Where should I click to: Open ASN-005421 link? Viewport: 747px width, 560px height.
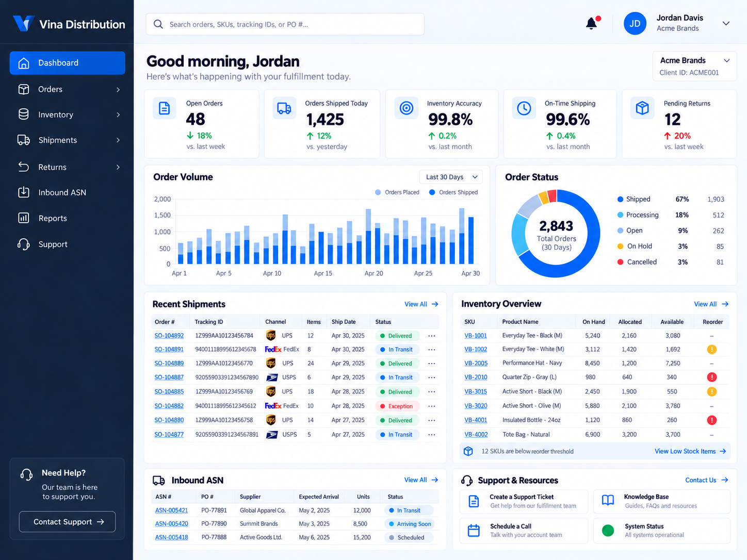172,510
